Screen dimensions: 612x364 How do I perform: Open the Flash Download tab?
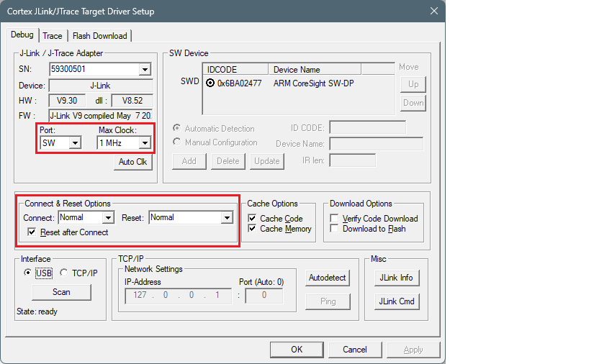click(x=99, y=36)
